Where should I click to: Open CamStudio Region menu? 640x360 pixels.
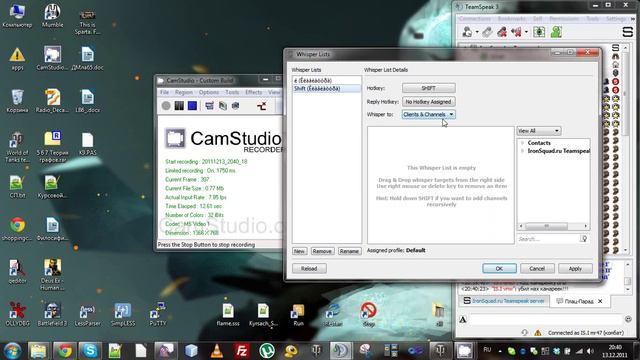(184, 92)
